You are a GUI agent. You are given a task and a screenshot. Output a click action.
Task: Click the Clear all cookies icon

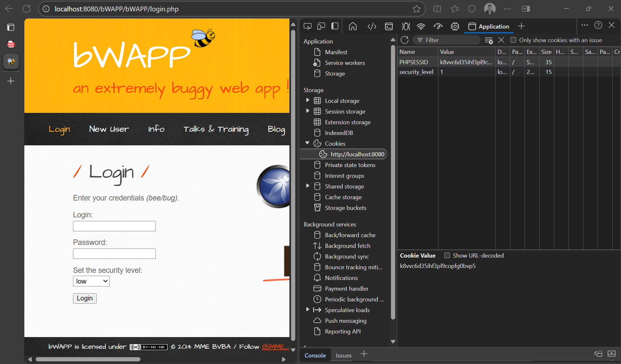tap(488, 40)
